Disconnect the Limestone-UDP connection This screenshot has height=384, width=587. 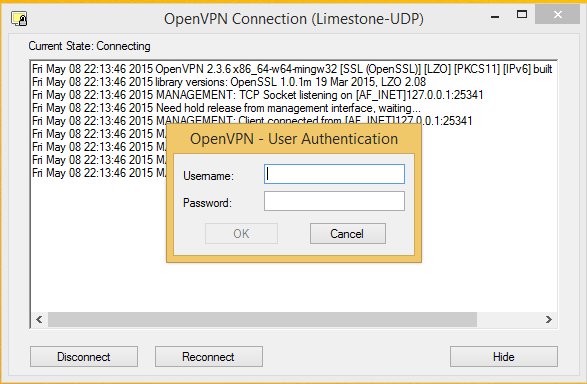(84, 357)
